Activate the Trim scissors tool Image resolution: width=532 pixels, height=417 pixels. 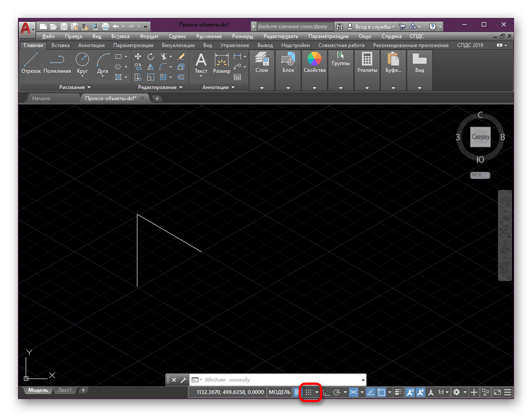tap(164, 57)
